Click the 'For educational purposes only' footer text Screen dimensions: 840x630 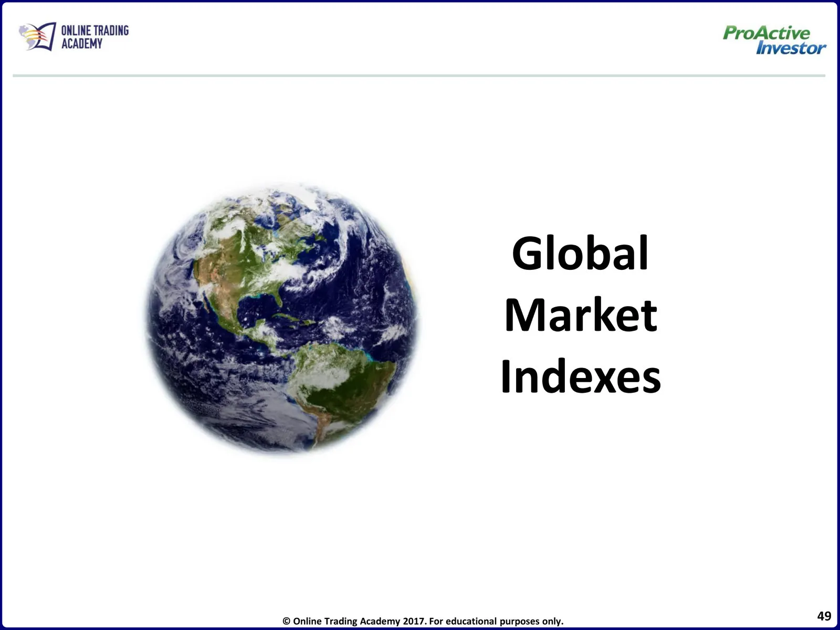click(x=496, y=621)
